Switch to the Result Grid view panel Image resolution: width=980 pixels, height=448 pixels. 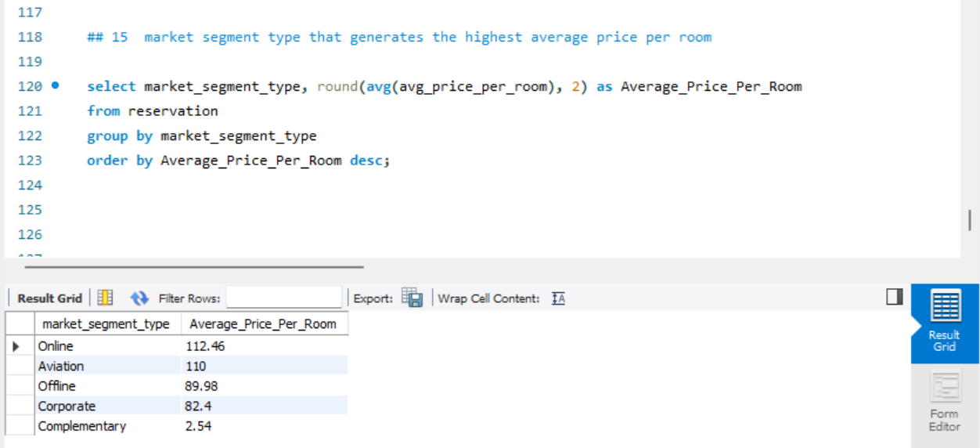tap(944, 323)
